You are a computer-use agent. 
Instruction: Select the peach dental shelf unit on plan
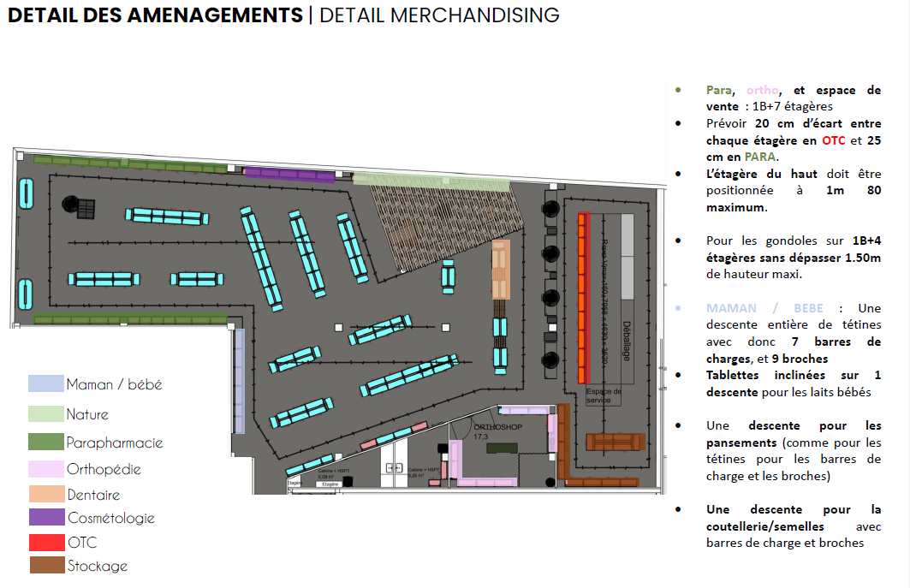501,269
